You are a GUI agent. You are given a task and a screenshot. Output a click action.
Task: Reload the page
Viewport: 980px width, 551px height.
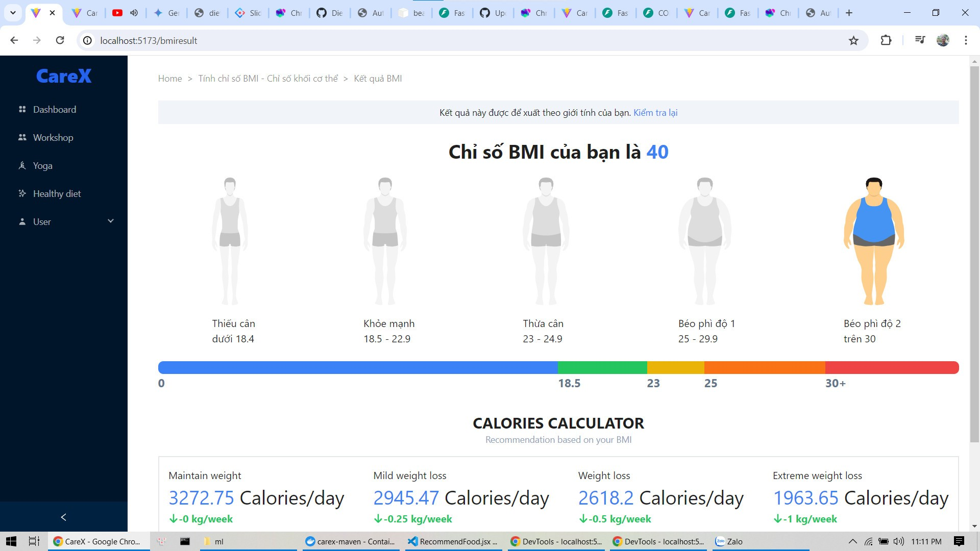click(60, 40)
